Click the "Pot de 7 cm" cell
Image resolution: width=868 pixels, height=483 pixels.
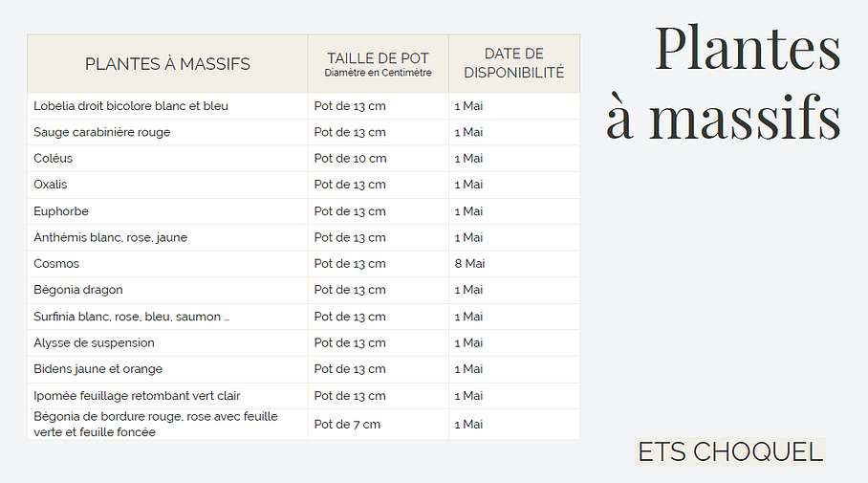click(x=347, y=425)
